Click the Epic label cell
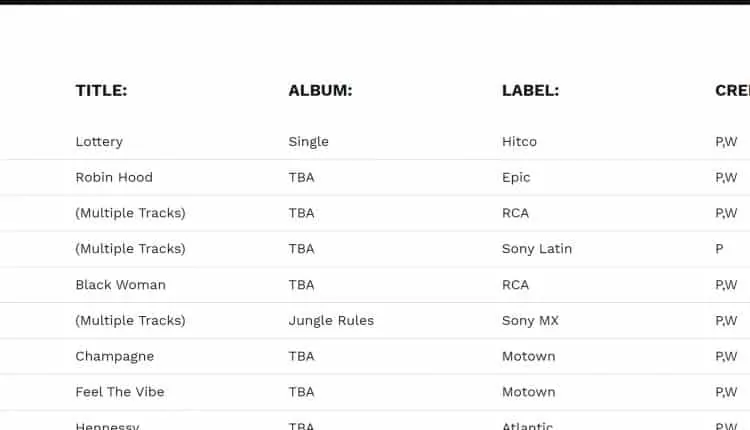Screen dimensions: 750x430 click(x=516, y=178)
